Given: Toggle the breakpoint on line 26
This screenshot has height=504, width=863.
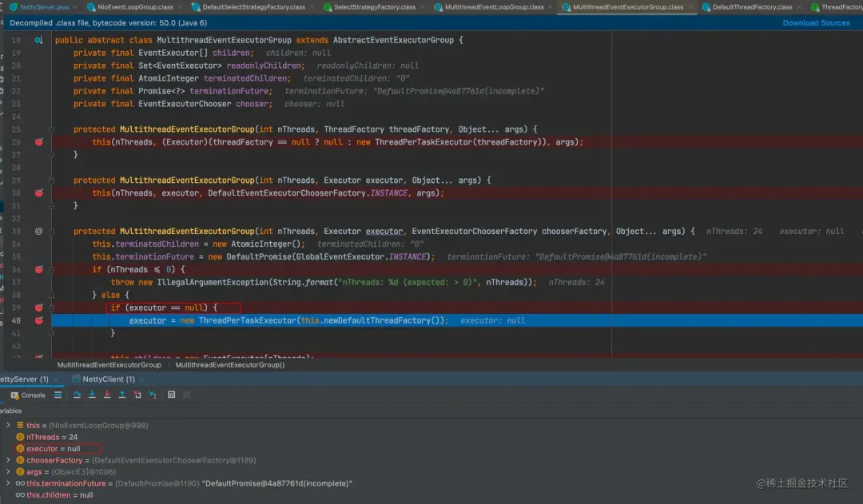Looking at the screenshot, I should (39, 142).
